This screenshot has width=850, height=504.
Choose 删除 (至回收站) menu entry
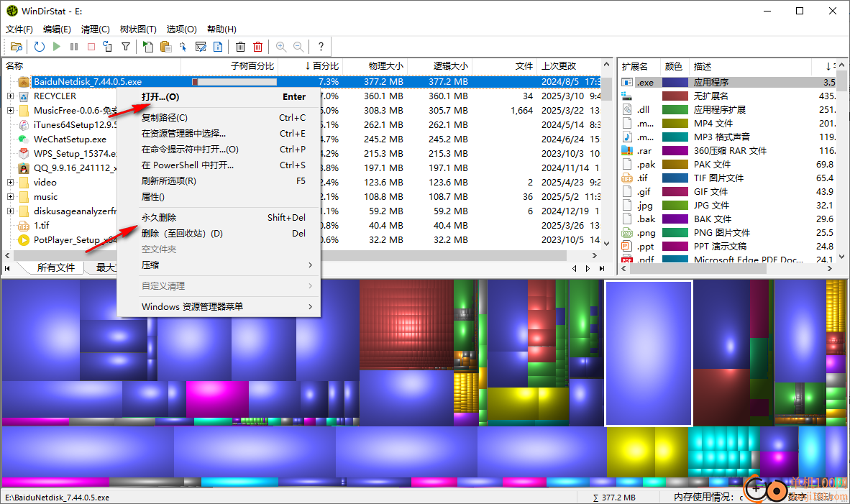point(219,234)
